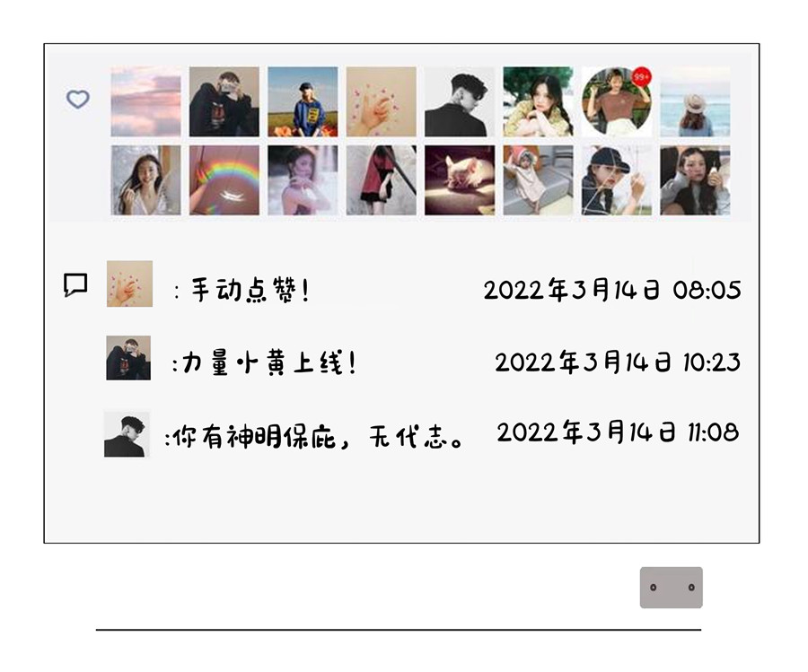Image resolution: width=808 pixels, height=672 pixels.
Task: Open the circular avatar with 99+ badge
Action: 617,101
